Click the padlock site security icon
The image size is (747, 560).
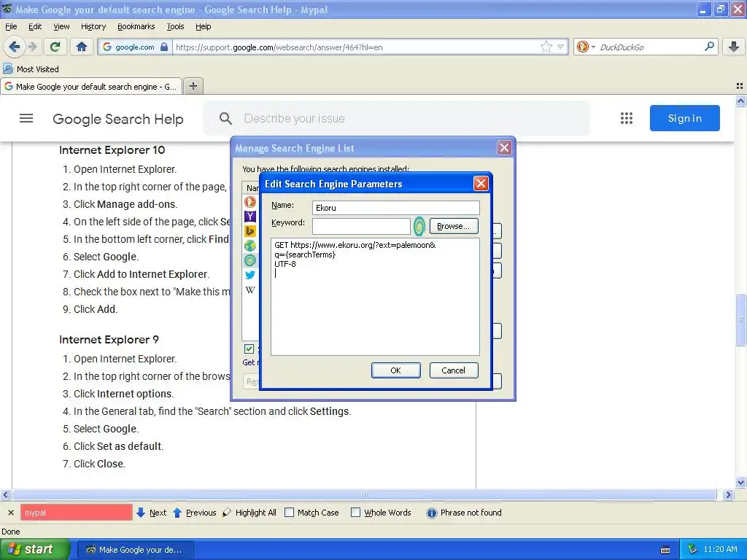point(164,47)
